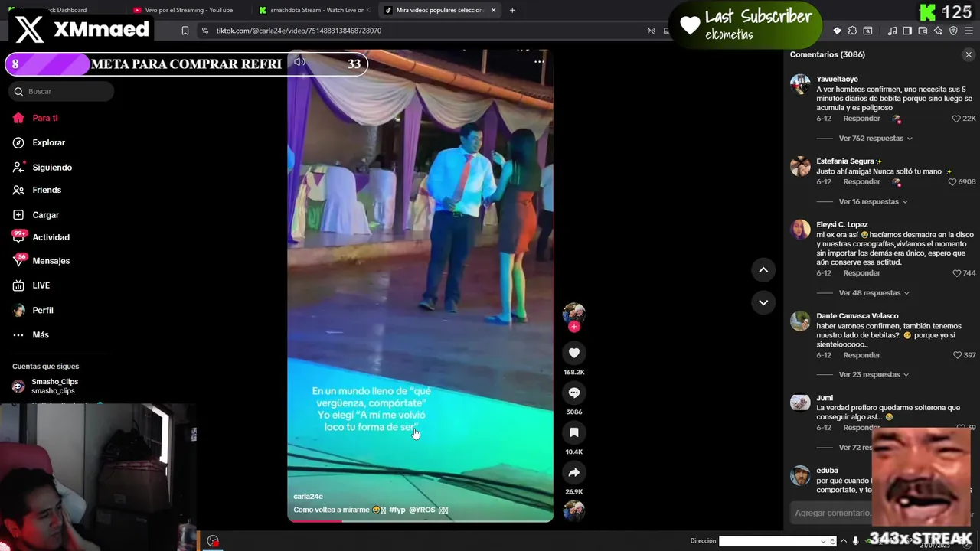Open the browser hamburger menu
The width and height of the screenshot is (980, 551).
click(969, 31)
